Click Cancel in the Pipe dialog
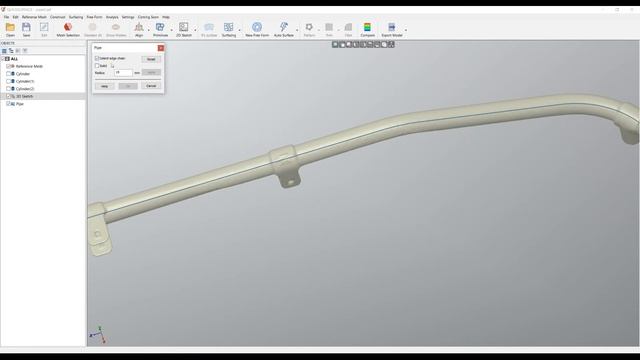Image resolution: width=640 pixels, height=360 pixels. pos(151,86)
